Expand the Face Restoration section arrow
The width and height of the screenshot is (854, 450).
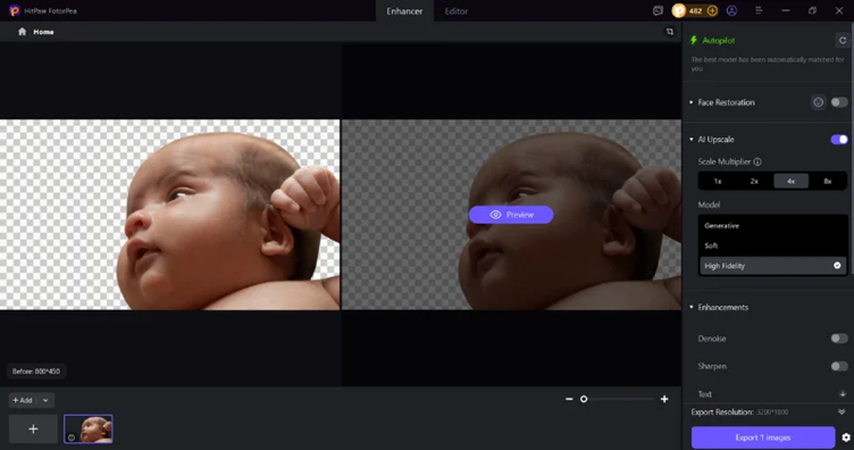tap(691, 102)
